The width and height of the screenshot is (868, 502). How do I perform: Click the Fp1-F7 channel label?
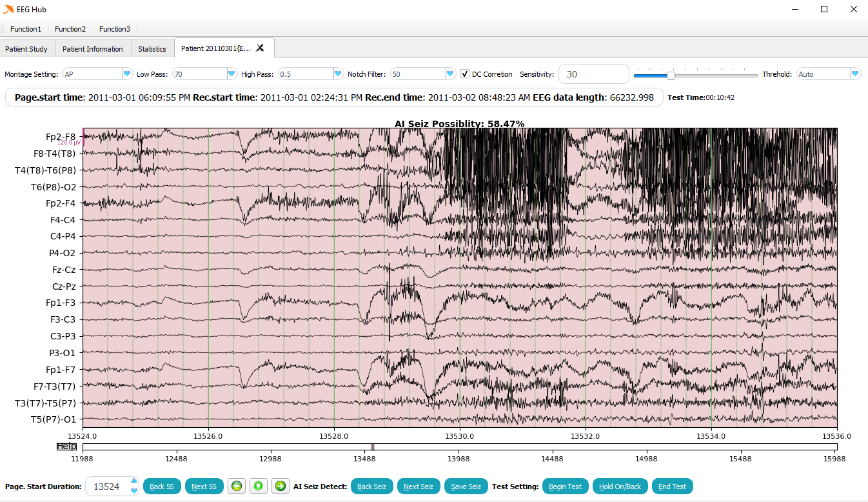pos(61,370)
